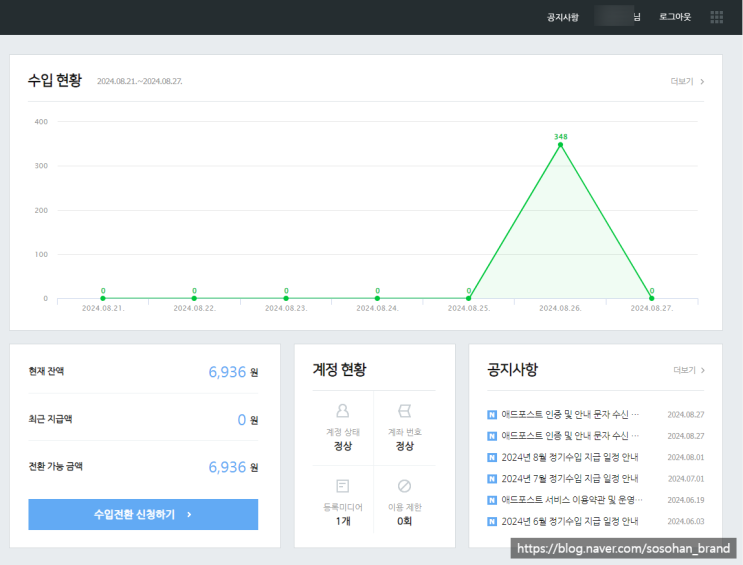743x565 pixels.
Task: Click the N badge beside 2024년 8월 notice
Action: point(492,457)
